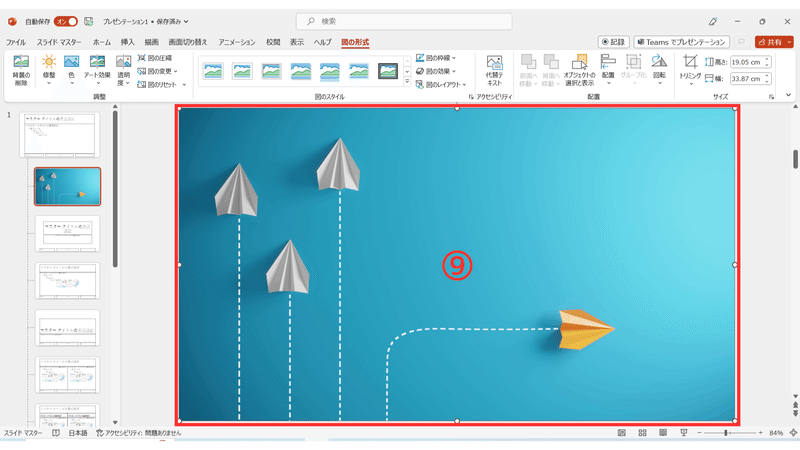The height and width of the screenshot is (450, 800).
Task: Click the 幅 width input field
Action: [x=746, y=79]
